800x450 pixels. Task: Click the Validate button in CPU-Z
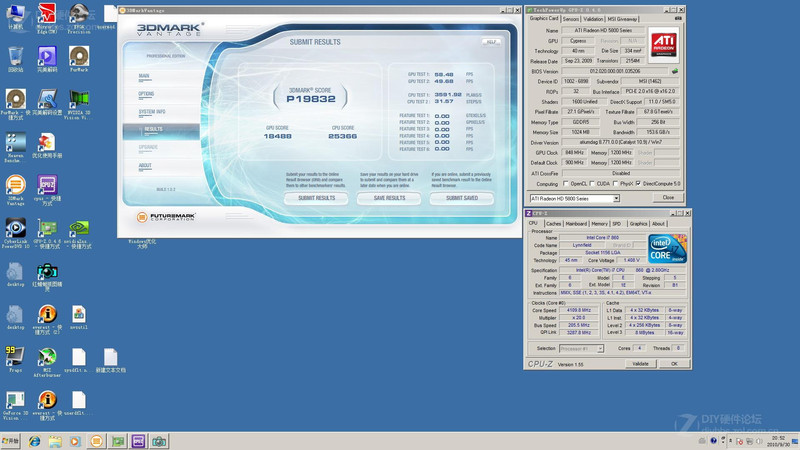tap(640, 364)
